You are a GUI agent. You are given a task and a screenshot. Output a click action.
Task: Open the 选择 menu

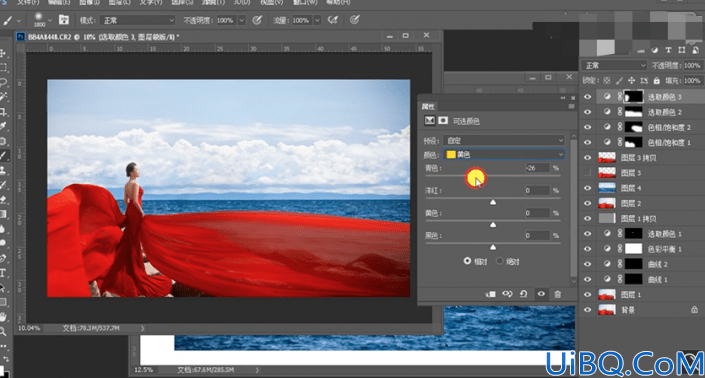click(x=182, y=2)
